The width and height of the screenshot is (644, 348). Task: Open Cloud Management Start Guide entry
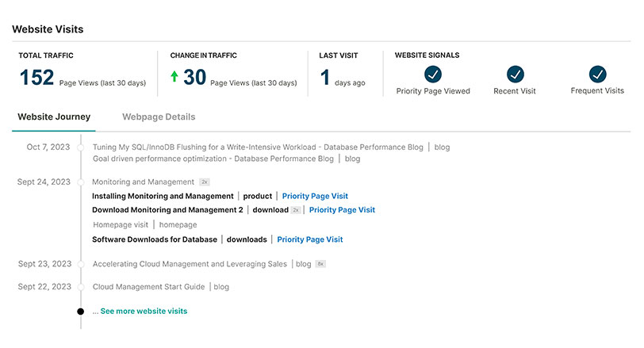[x=149, y=286]
